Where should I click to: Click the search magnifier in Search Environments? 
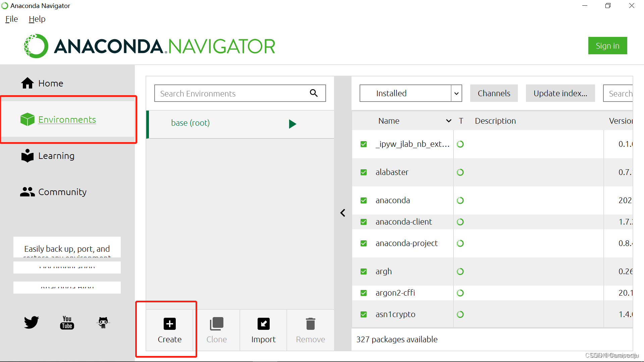(x=314, y=93)
